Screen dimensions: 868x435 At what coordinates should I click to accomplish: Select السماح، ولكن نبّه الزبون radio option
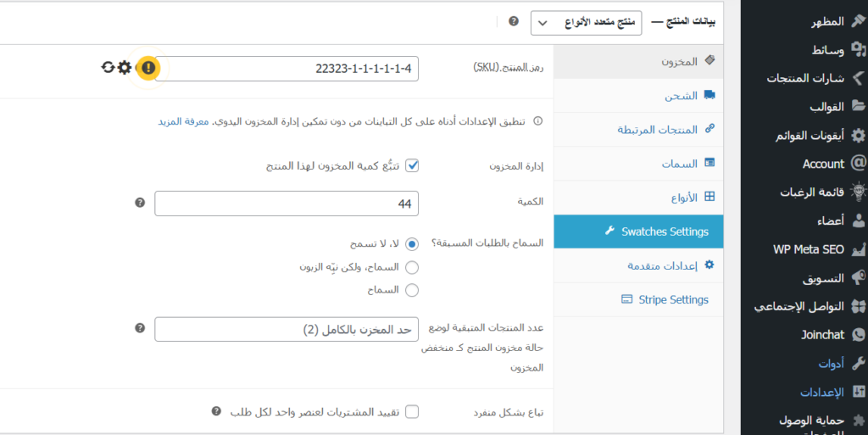click(x=412, y=267)
